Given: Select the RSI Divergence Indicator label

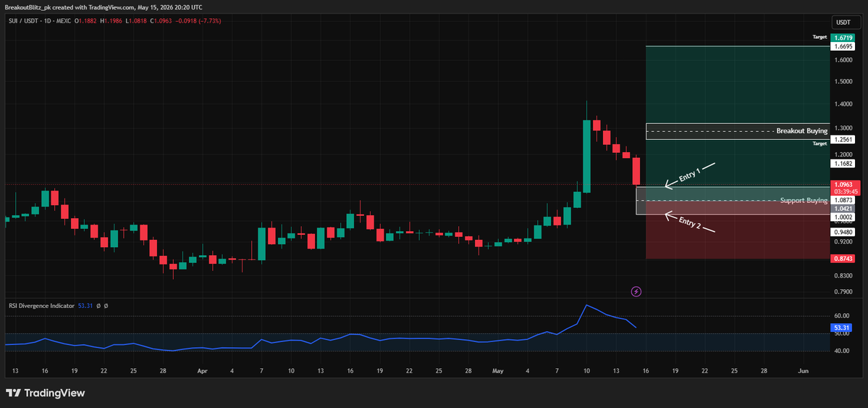Looking at the screenshot, I should [41, 305].
